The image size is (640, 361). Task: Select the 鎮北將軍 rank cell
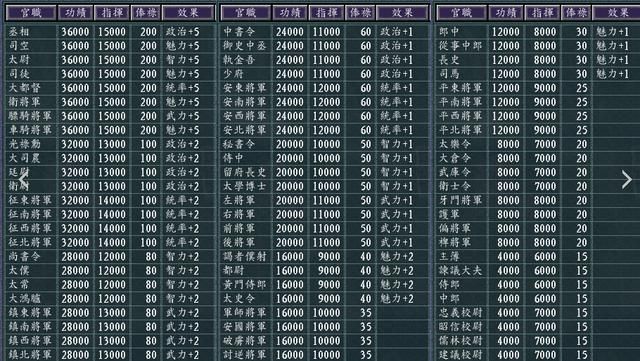30,355
